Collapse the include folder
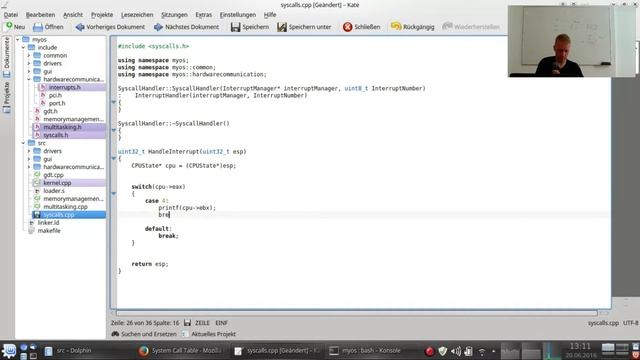The image size is (640, 360). tap(23, 47)
